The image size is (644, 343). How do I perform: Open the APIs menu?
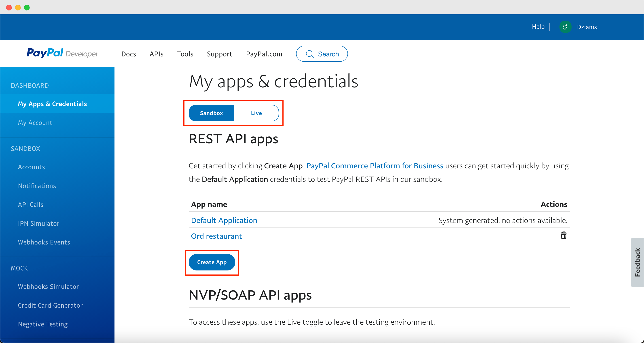tap(157, 54)
